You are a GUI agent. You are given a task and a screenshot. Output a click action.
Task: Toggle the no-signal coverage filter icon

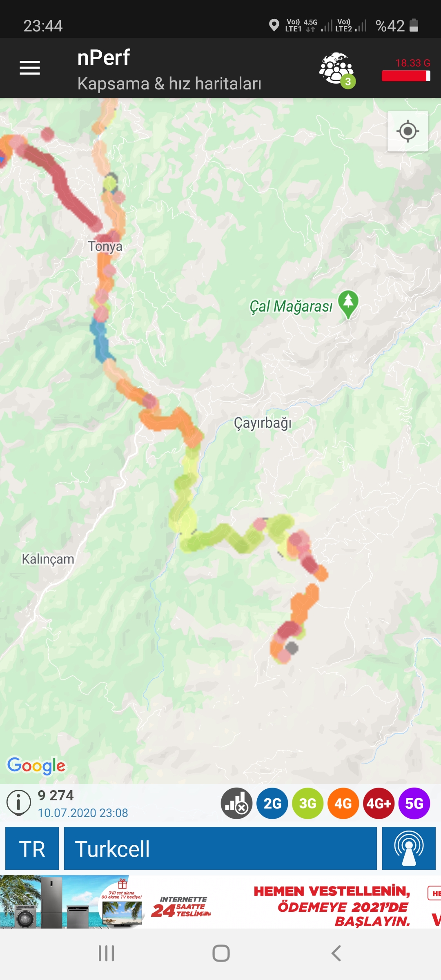click(237, 803)
